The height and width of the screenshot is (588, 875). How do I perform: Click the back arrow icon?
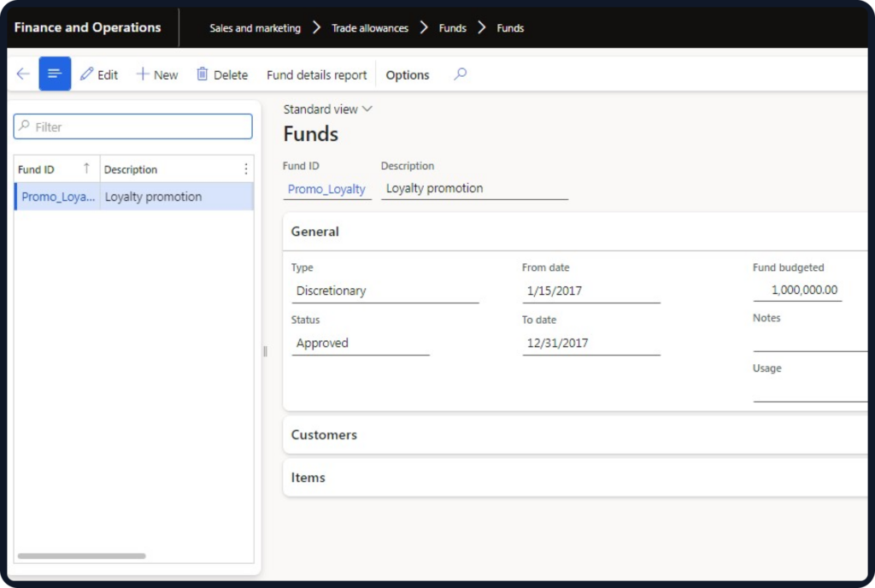[x=23, y=73]
